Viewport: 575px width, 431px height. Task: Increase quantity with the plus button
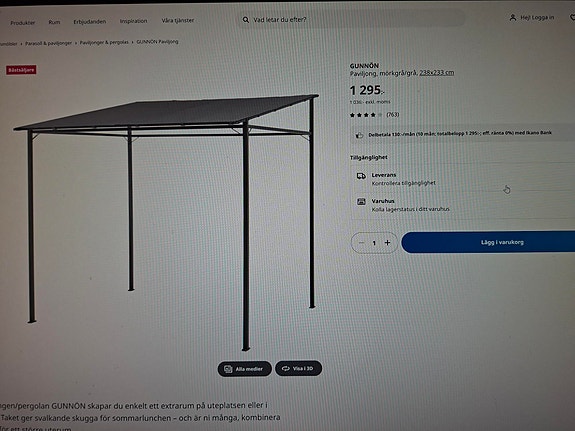tap(387, 242)
